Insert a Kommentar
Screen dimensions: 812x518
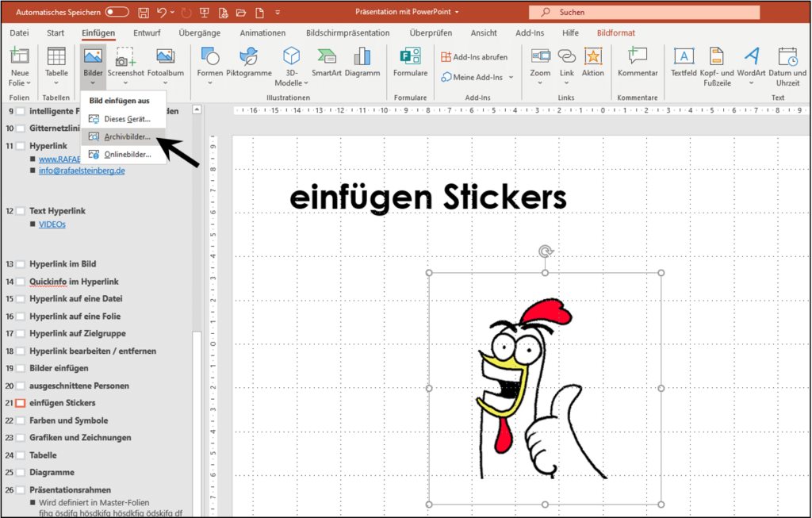pyautogui.click(x=638, y=62)
